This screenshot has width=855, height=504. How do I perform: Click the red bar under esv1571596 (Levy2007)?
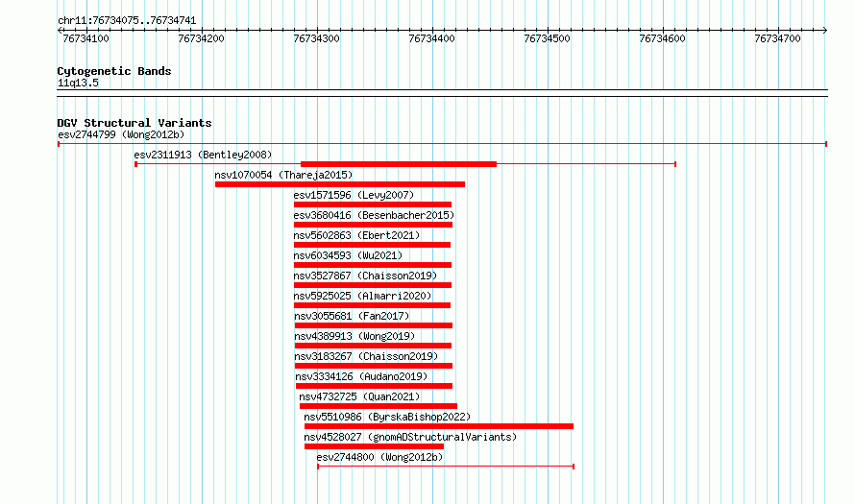click(x=373, y=204)
